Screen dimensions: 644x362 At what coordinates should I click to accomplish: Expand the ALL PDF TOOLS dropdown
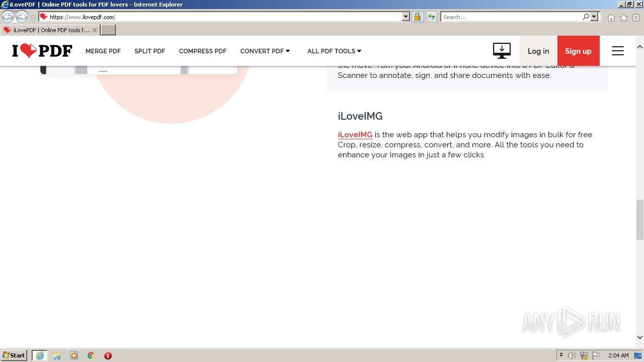[335, 51]
